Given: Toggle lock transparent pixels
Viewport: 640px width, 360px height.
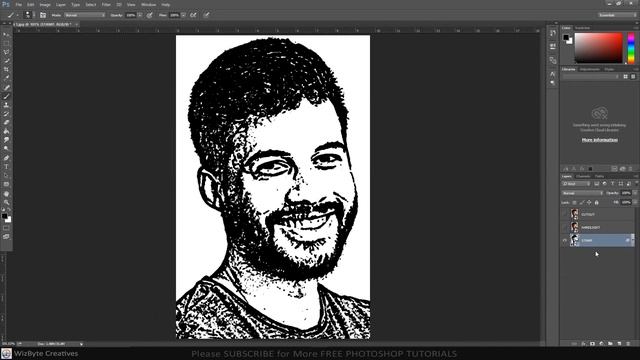Looking at the screenshot, I should pyautogui.click(x=574, y=202).
